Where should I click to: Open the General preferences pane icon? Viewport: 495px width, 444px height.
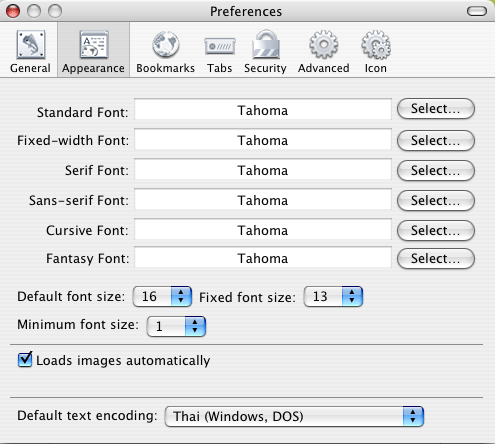point(30,45)
